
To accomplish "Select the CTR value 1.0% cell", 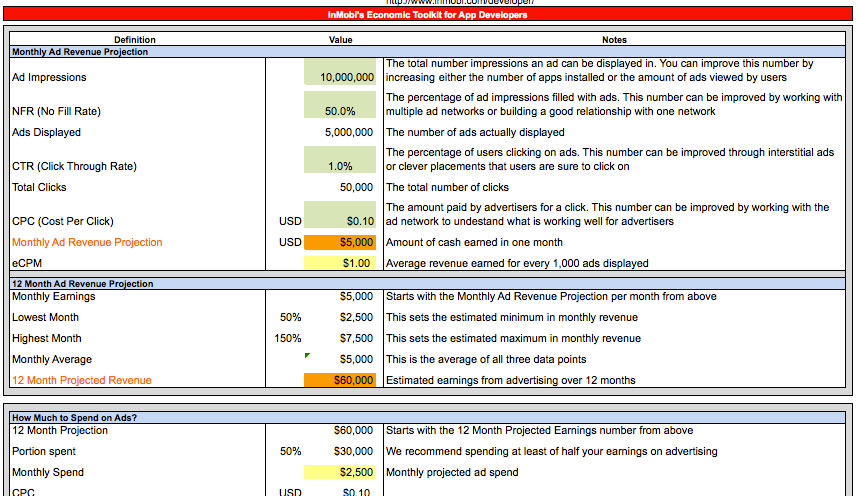I will (340, 159).
